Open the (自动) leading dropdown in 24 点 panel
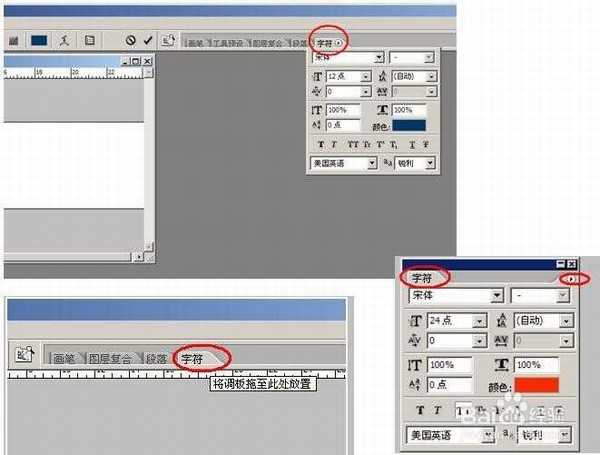The image size is (600, 455). click(x=566, y=321)
